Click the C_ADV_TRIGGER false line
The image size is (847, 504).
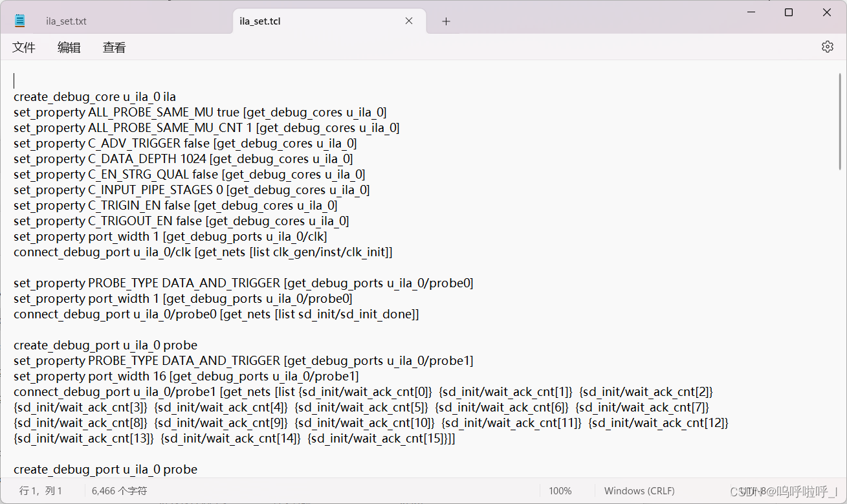click(x=185, y=143)
